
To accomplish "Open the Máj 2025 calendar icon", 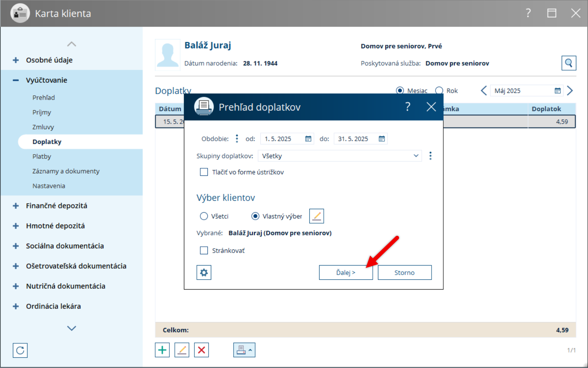I will coord(557,91).
